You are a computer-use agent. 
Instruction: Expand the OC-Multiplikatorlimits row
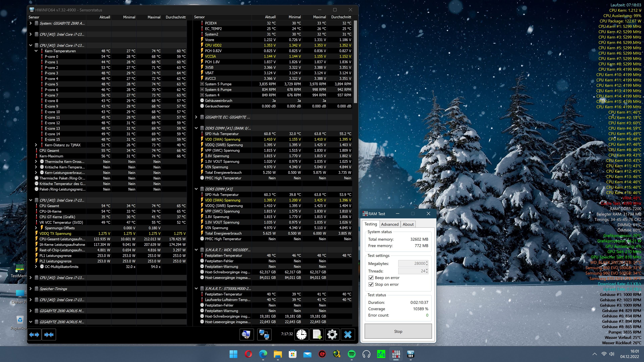click(x=36, y=267)
